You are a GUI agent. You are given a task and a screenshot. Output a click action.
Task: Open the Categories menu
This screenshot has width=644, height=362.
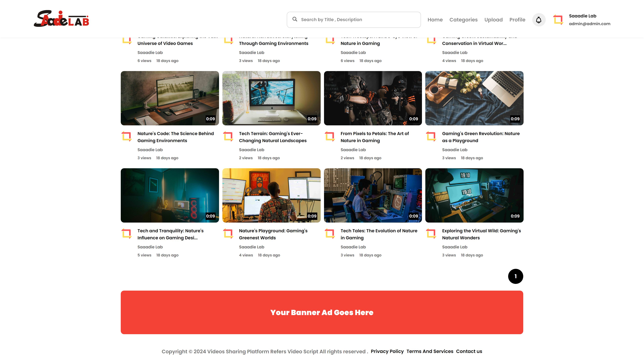[x=463, y=20]
